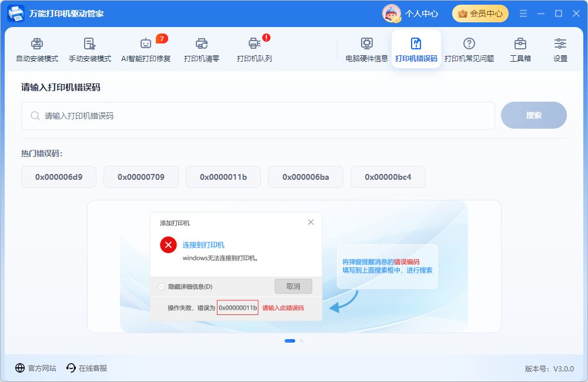Go to second carousel slide dot

(302, 341)
